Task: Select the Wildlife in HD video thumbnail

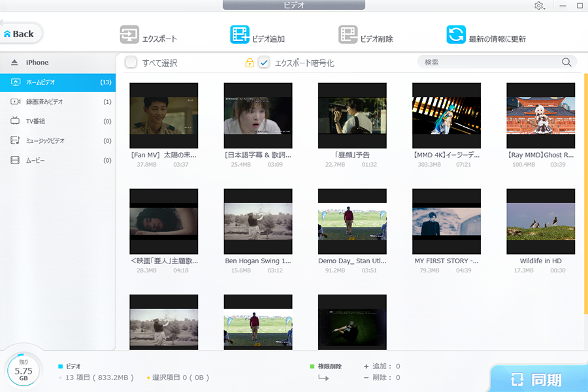Action: pos(540,221)
